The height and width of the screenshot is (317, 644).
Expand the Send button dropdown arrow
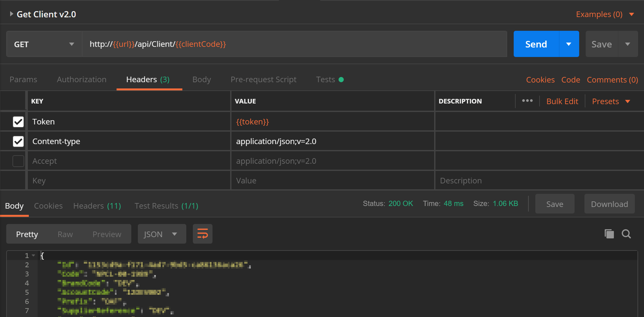[x=569, y=44]
